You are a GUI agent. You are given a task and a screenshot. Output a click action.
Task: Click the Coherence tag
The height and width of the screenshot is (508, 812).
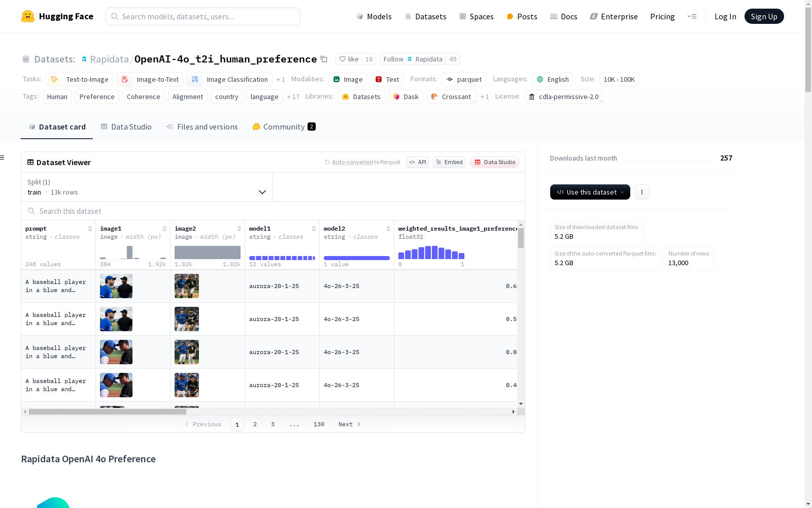(144, 97)
